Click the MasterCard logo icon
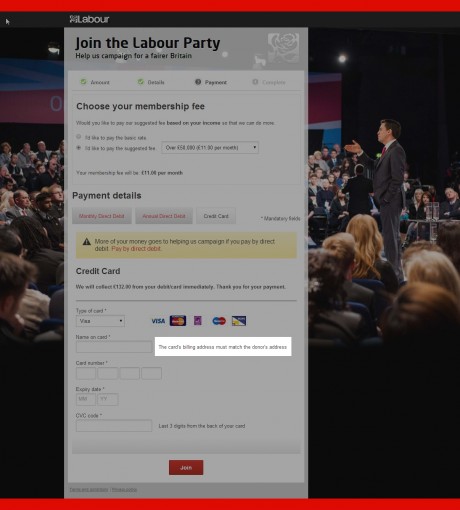The height and width of the screenshot is (510, 460). point(178,321)
